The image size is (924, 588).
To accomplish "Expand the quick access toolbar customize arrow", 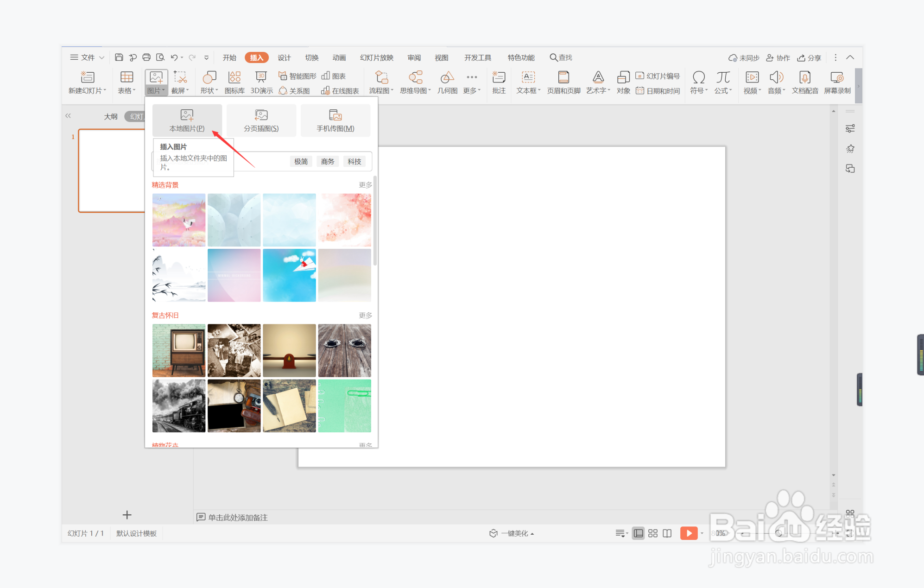I will (206, 58).
